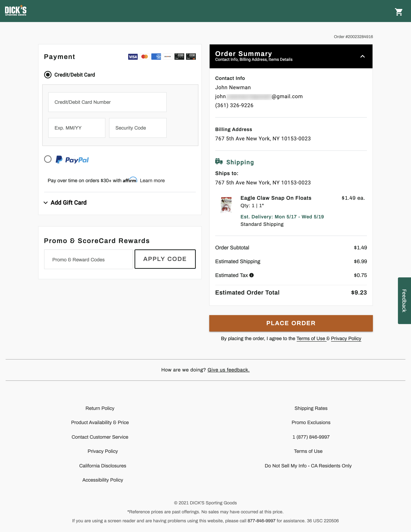411x532 pixels.
Task: Click the Visa payment icon
Action: (133, 57)
